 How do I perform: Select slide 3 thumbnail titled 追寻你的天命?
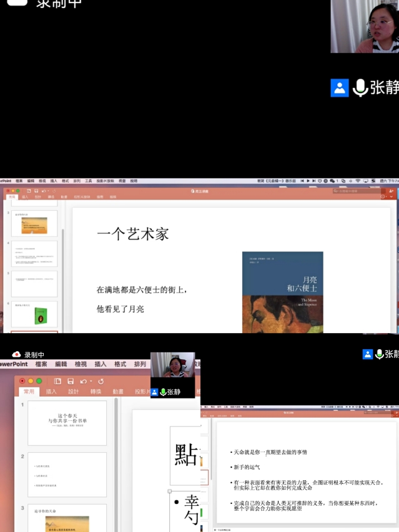(x=67, y=519)
